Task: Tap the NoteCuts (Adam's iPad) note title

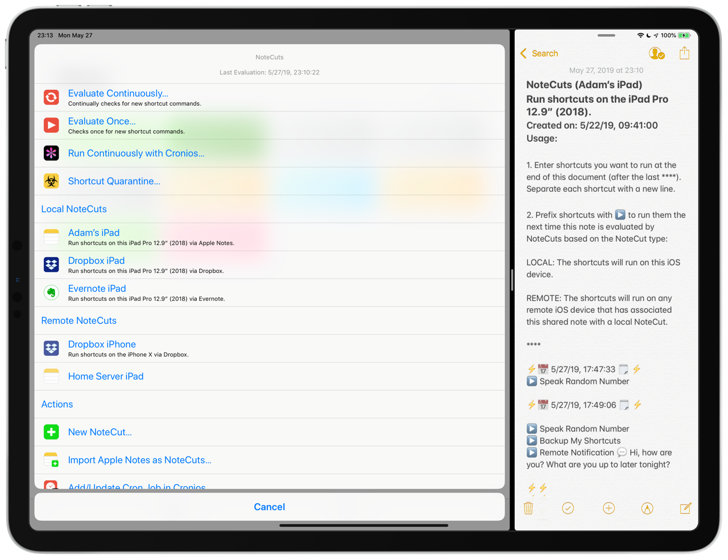Action: [x=584, y=85]
